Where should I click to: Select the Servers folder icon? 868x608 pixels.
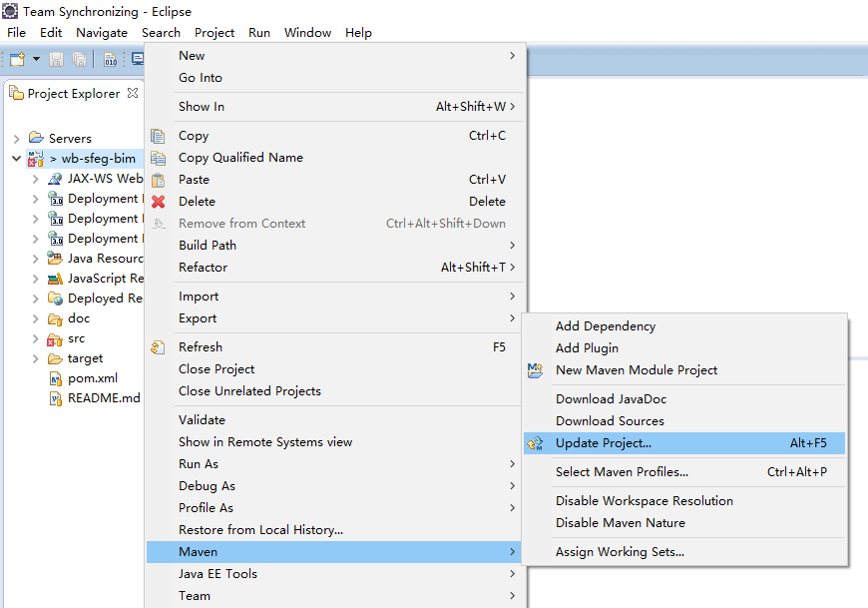(36, 138)
